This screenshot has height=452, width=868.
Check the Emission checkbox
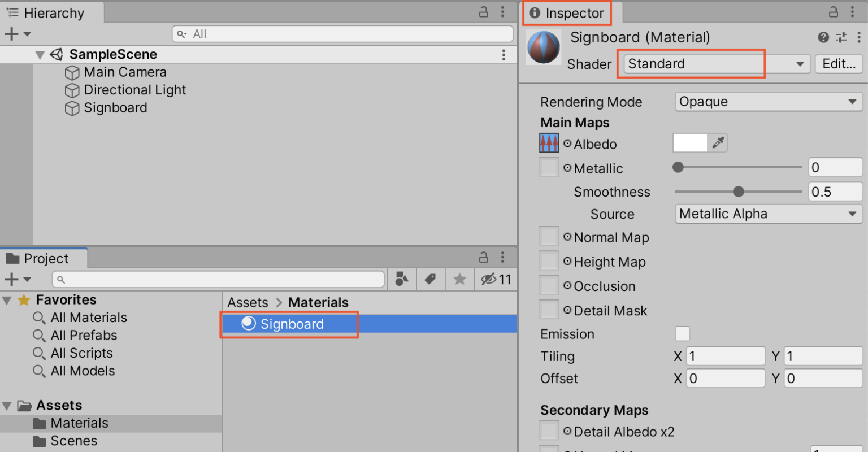click(683, 334)
